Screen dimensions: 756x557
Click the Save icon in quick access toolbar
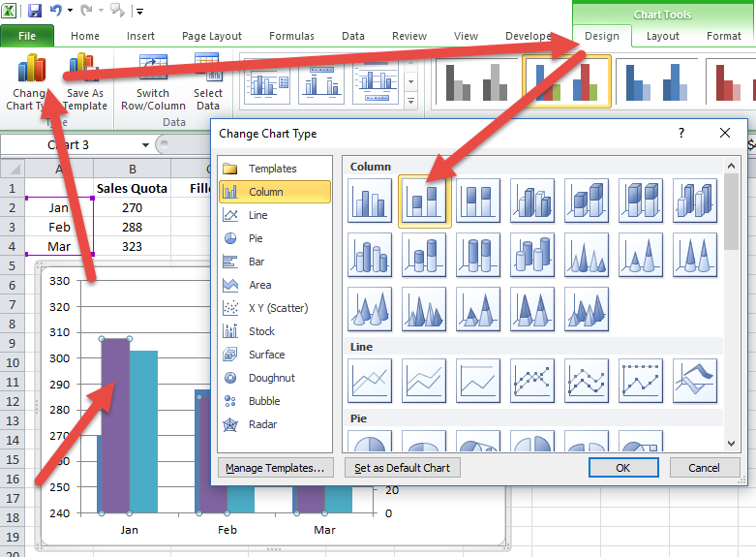pyautogui.click(x=35, y=10)
